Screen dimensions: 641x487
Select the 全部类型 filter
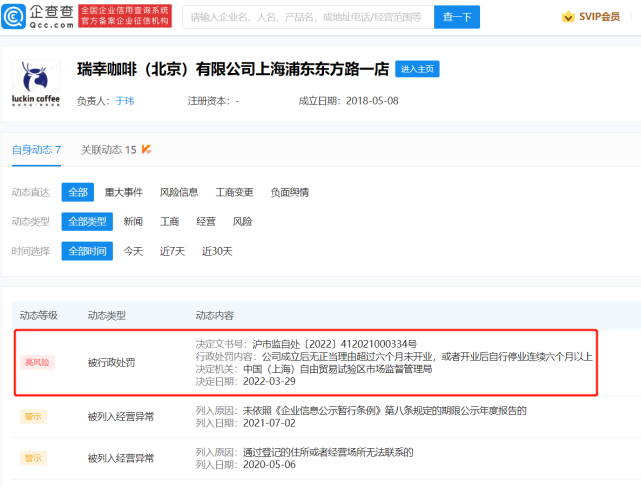click(x=87, y=222)
